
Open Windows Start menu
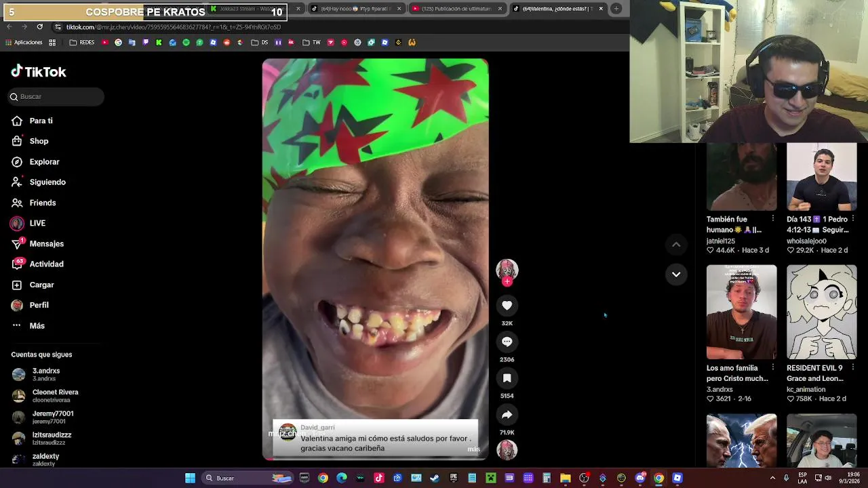(191, 478)
